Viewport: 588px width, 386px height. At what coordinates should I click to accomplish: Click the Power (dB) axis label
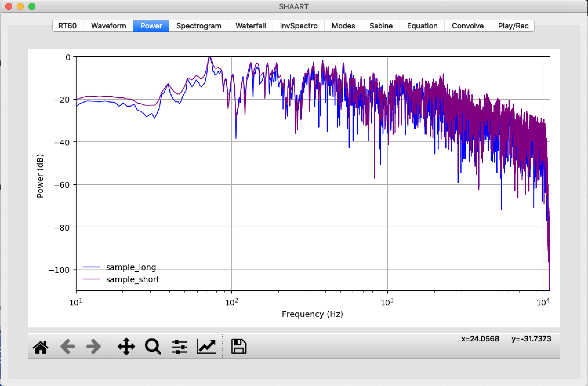pos(40,176)
